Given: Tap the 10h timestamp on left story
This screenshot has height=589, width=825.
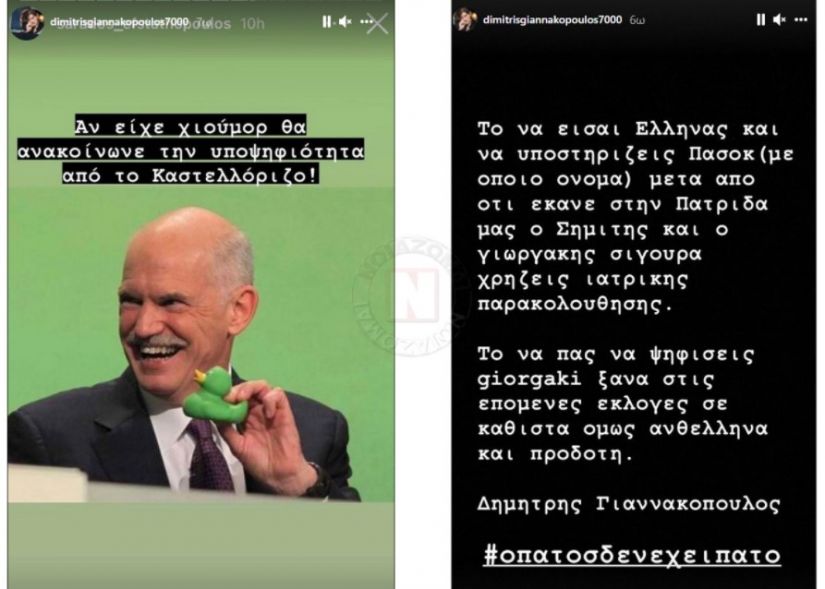Looking at the screenshot, I should [x=252, y=24].
